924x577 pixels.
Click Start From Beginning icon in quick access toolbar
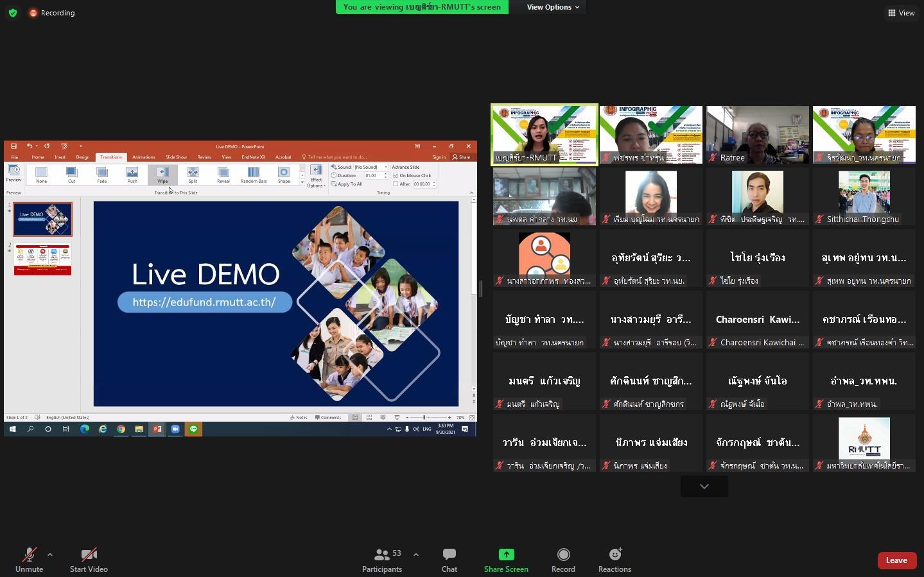[64, 146]
